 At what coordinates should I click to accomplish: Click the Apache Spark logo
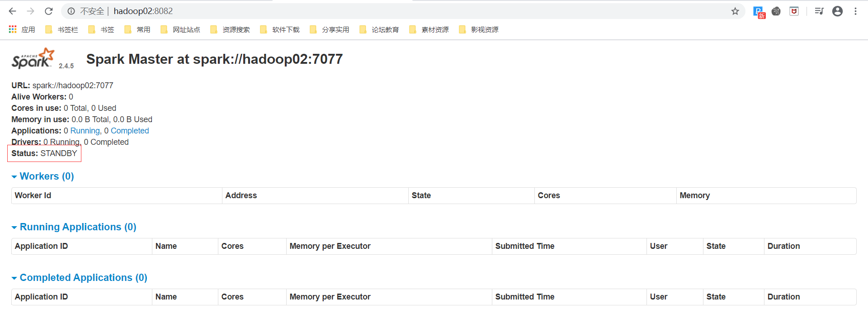[x=33, y=58]
